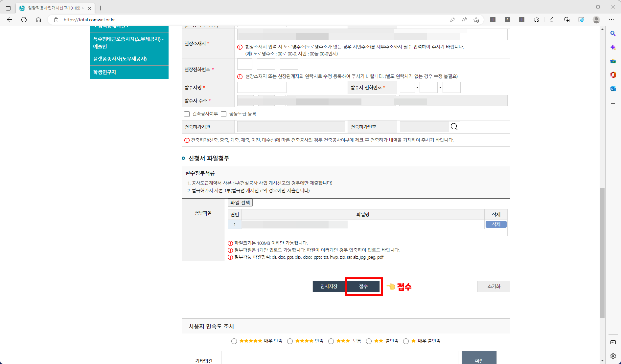Click middle box of 발주자 전화번호

tap(428, 87)
